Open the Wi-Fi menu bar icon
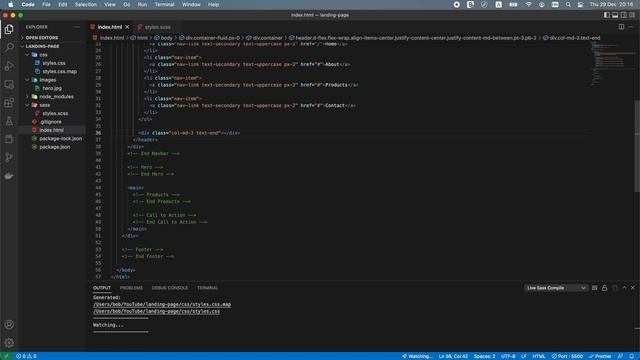The height and width of the screenshot is (360, 640). pos(529,4)
